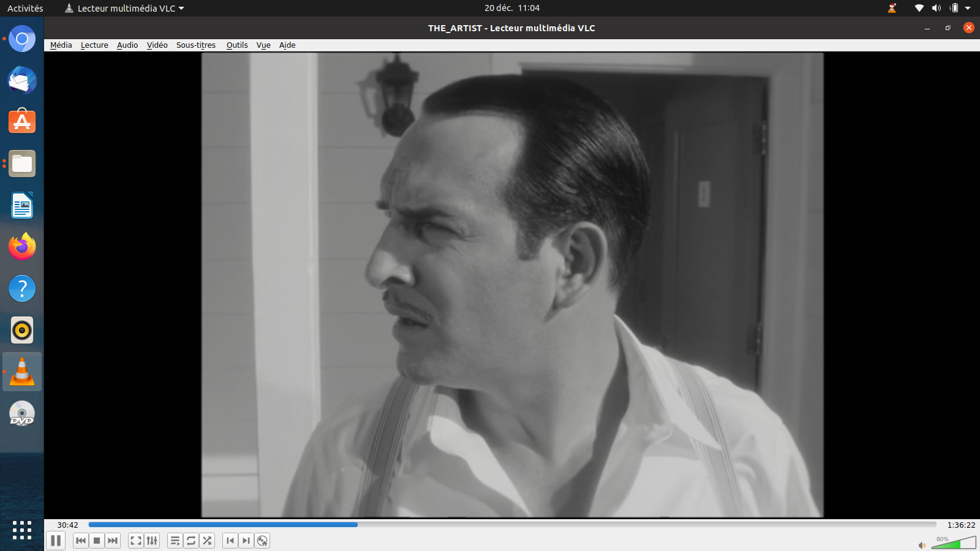Image resolution: width=980 pixels, height=551 pixels.
Task: Skip to the next chapter
Action: tap(246, 541)
